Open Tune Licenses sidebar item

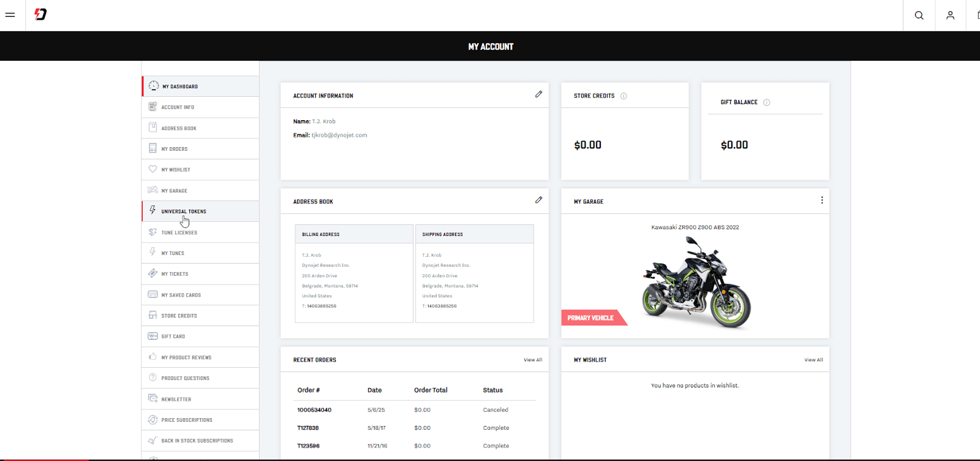pyautogui.click(x=200, y=232)
